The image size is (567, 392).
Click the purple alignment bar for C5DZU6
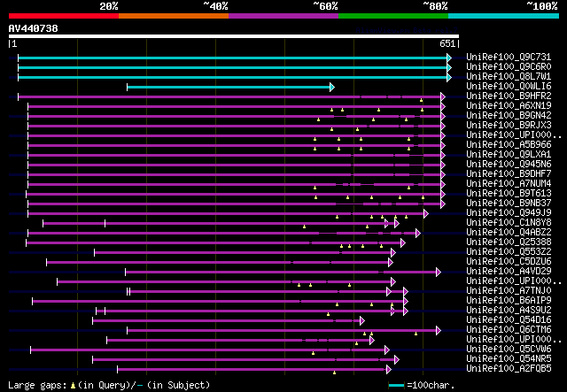[x=218, y=263]
